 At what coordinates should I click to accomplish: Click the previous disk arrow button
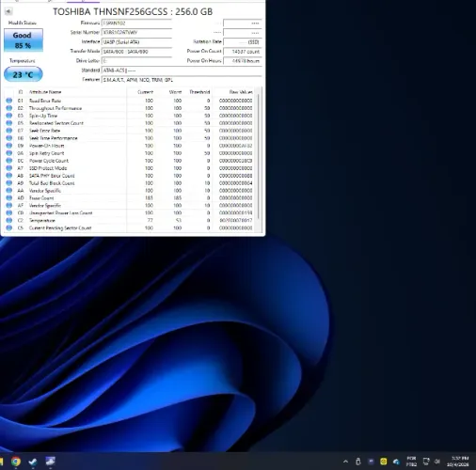point(8,11)
